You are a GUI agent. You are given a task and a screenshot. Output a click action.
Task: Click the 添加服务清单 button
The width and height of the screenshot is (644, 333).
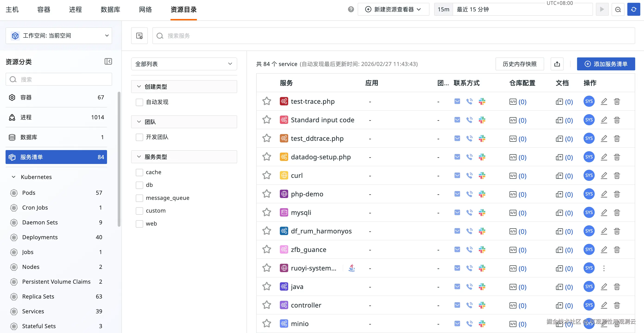coord(606,64)
